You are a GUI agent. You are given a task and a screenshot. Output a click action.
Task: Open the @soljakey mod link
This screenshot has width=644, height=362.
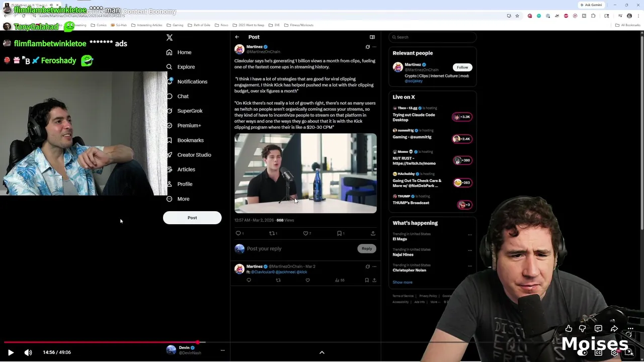click(414, 81)
